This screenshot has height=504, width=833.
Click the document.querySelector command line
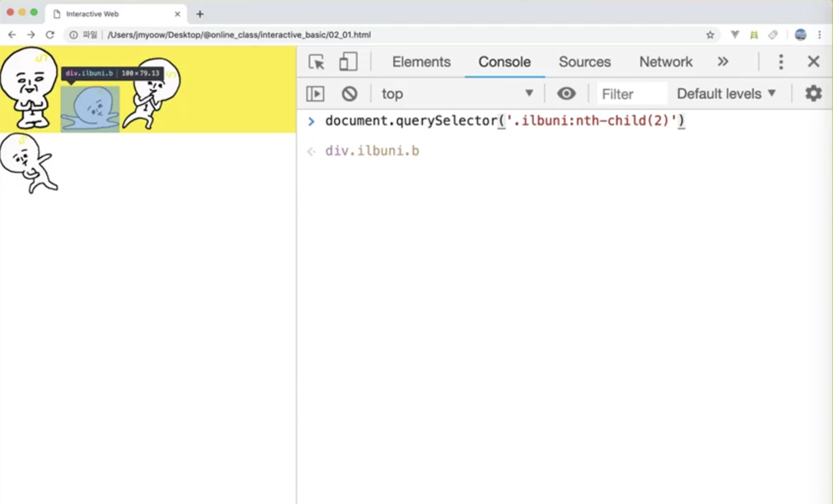(x=505, y=121)
